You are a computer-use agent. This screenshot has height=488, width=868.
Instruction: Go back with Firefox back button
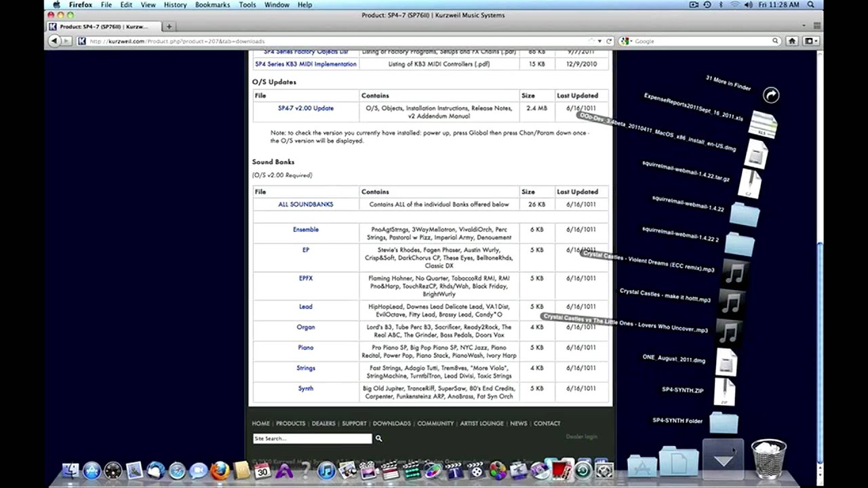[x=54, y=41]
